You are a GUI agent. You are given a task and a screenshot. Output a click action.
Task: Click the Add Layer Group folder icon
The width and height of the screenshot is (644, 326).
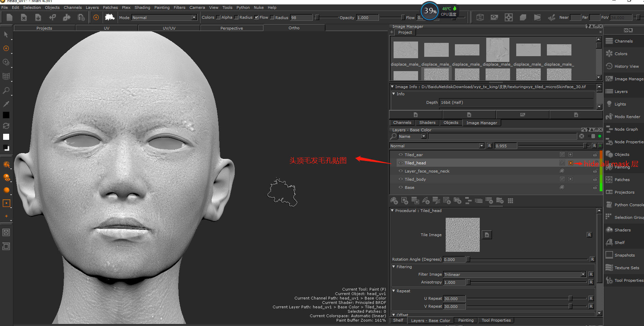tap(457, 201)
